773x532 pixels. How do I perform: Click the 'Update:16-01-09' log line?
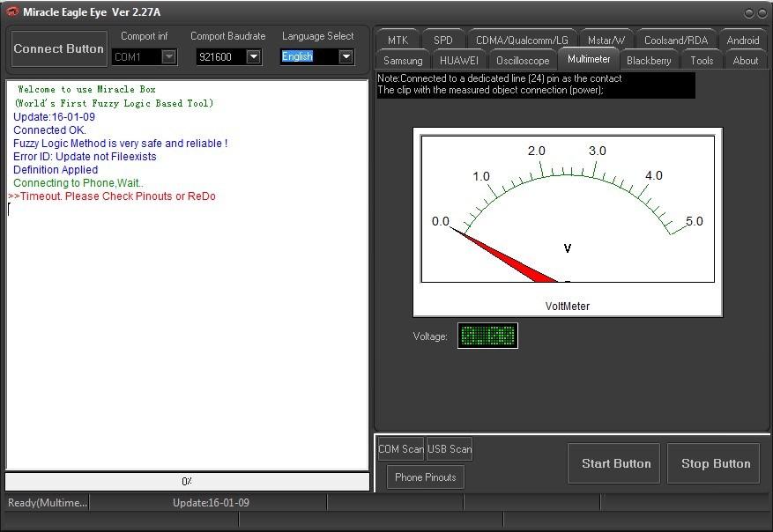pyautogui.click(x=55, y=117)
